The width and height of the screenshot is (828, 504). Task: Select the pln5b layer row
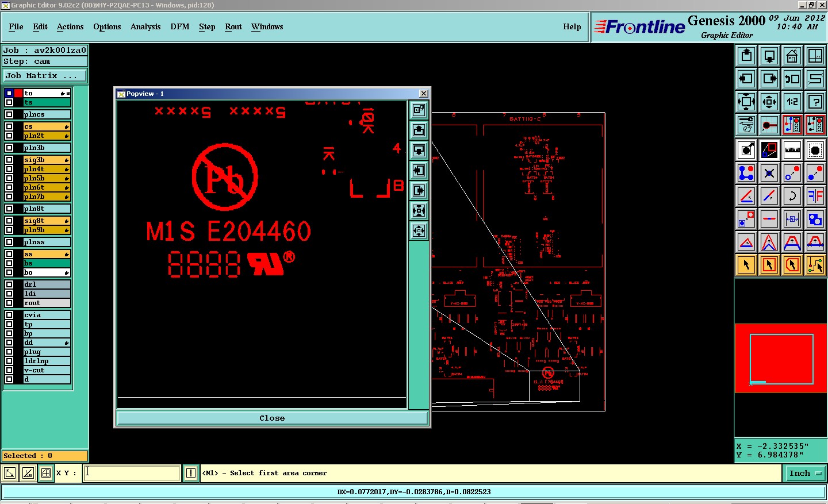point(47,178)
